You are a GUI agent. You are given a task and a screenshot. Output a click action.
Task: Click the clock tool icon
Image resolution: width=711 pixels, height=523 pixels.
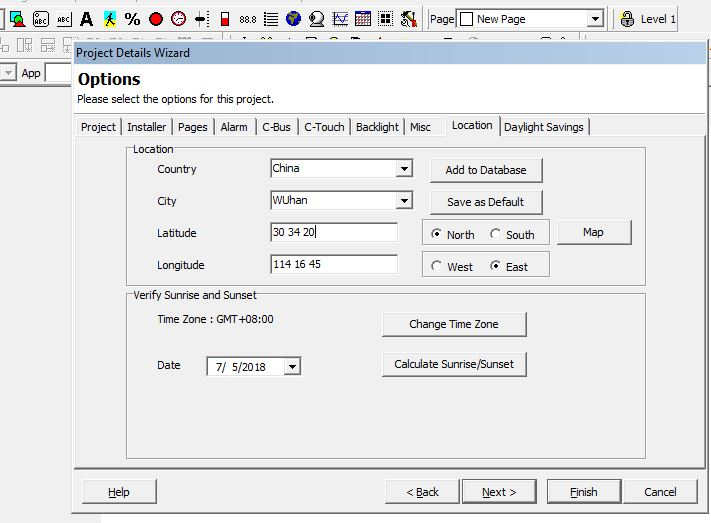[x=179, y=19]
